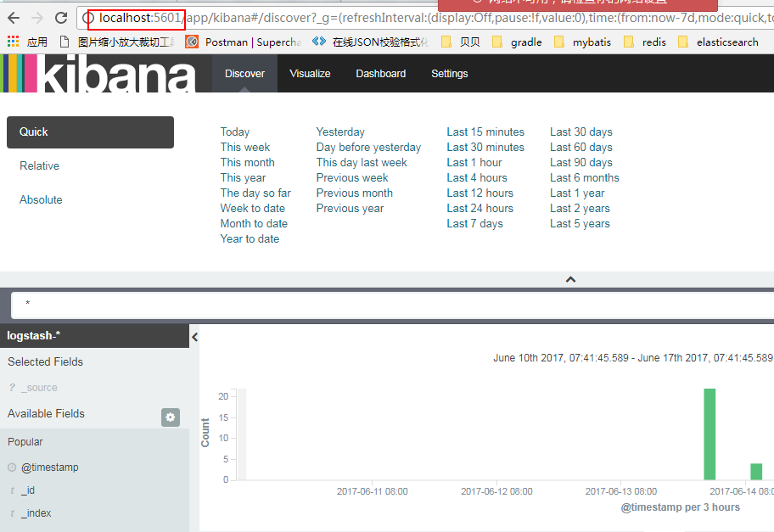Choose Last 30 days range
Screen dimensions: 774x532
click(x=581, y=132)
